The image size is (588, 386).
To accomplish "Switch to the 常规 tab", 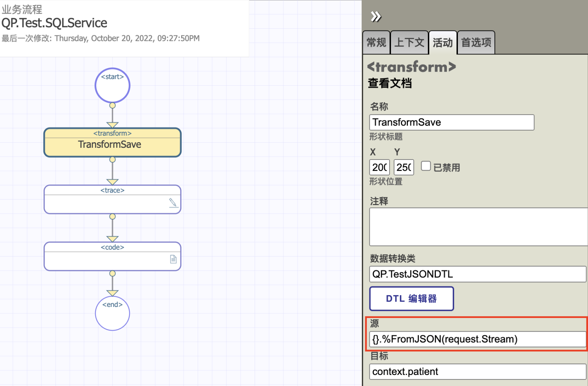I will 376,43.
